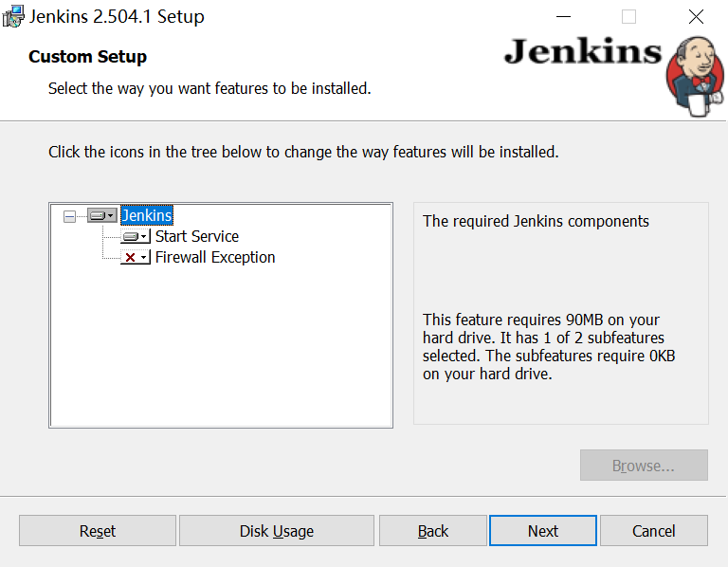Screen dimensions: 728x567
Task: Go Back to previous step
Action: point(433,530)
